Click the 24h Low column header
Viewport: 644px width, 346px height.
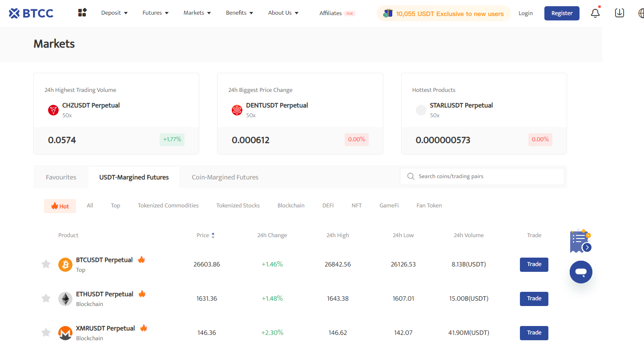403,235
